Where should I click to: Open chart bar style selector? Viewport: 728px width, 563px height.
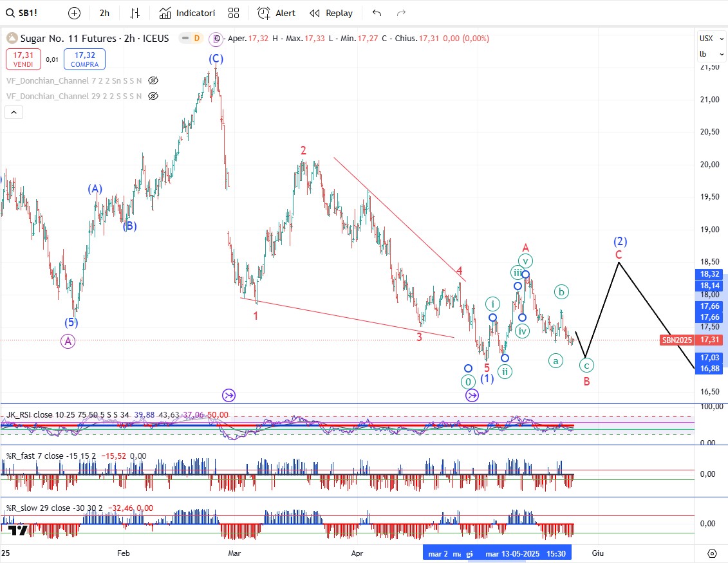135,13
